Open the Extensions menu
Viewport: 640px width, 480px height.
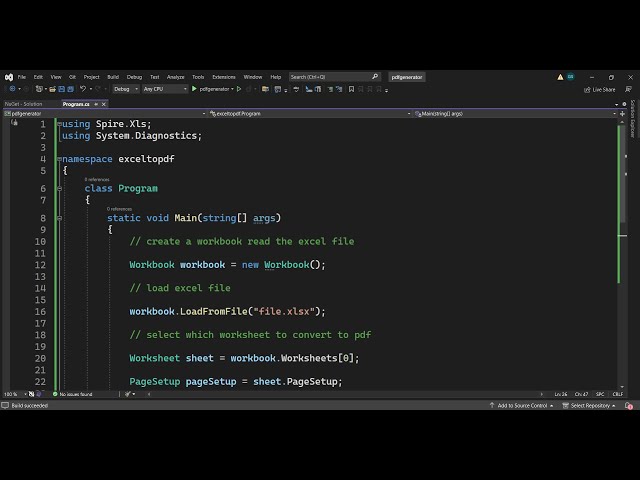tap(224, 77)
